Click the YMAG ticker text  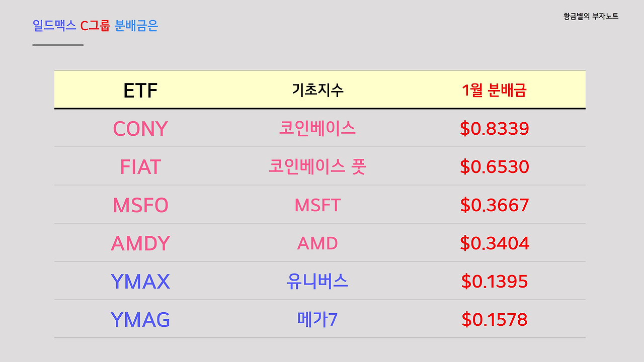(140, 320)
